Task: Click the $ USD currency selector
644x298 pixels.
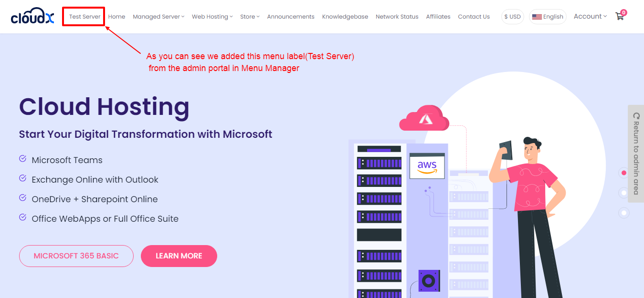Action: coord(512,17)
